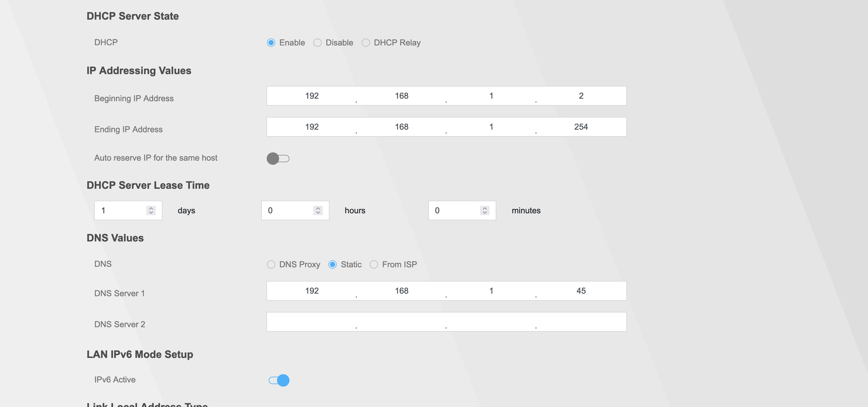
Task: Edit last octet of Beginning IP Address
Action: [581, 96]
